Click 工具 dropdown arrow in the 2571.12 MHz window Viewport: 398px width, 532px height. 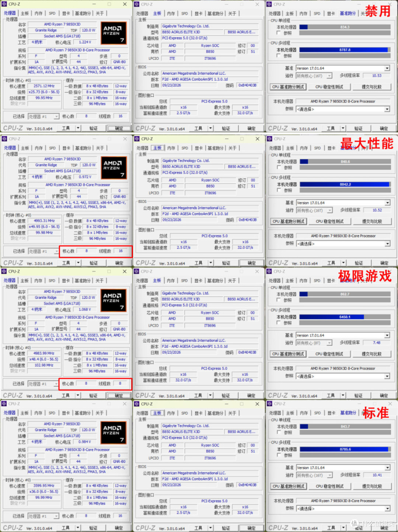(78, 128)
